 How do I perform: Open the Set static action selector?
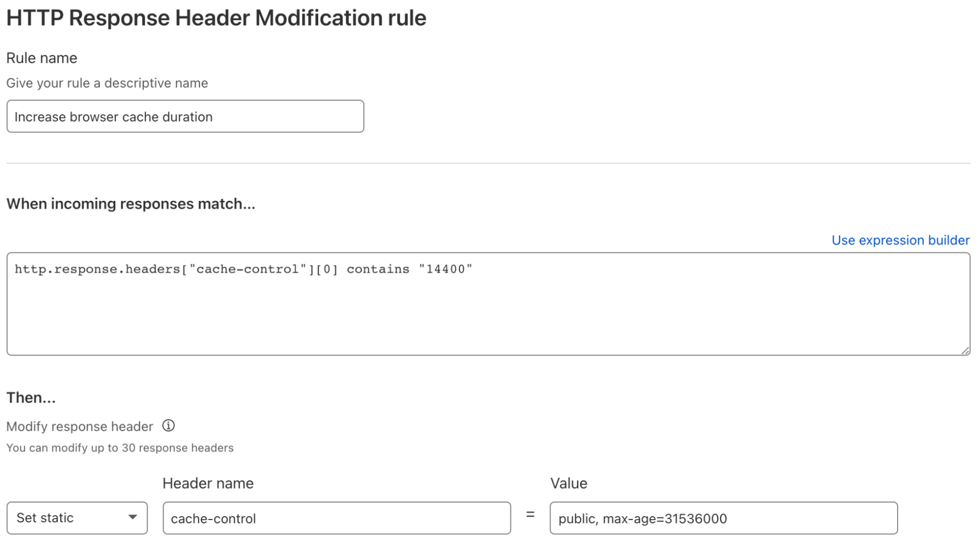point(77,517)
